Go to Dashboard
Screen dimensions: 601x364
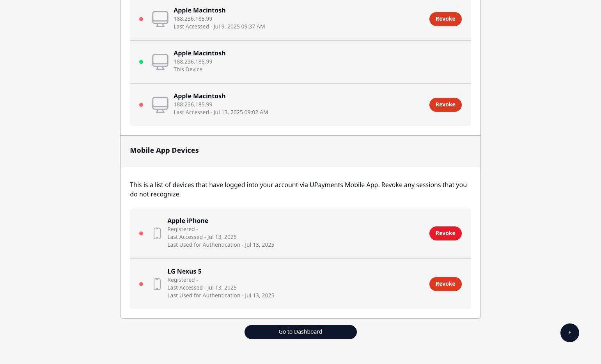tap(300, 332)
